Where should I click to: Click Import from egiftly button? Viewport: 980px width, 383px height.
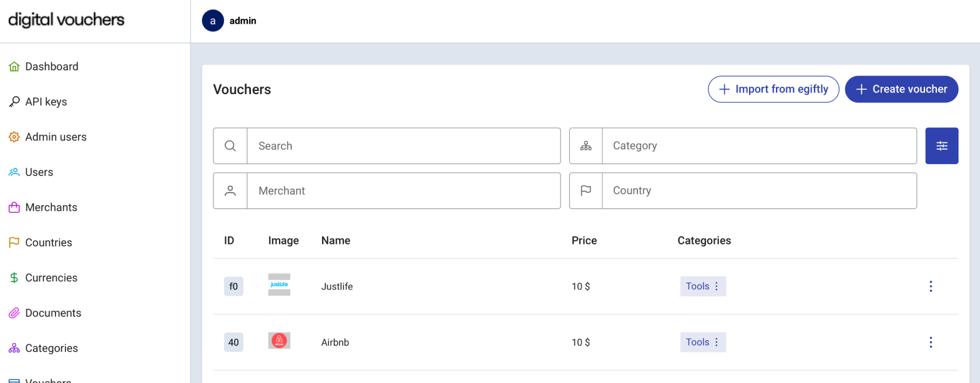pyautogui.click(x=773, y=89)
